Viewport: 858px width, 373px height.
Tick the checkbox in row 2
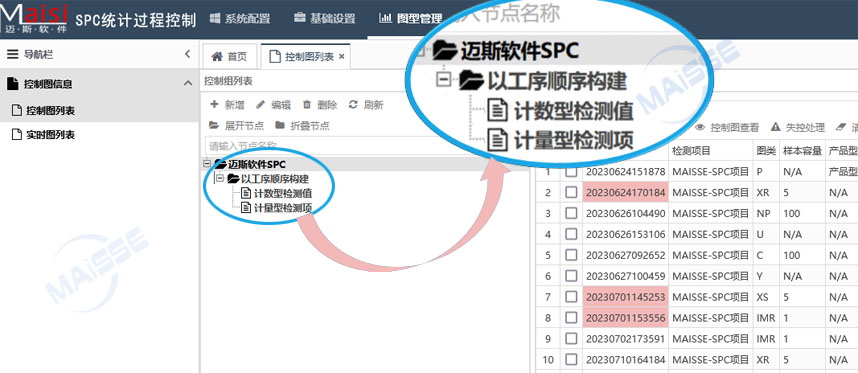click(x=571, y=193)
